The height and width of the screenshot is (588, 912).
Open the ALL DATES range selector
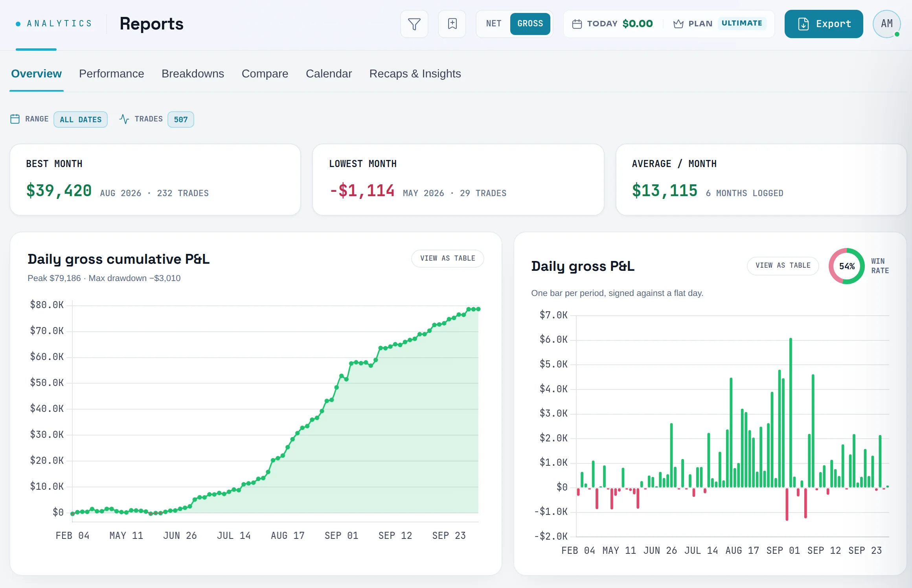pyautogui.click(x=81, y=119)
